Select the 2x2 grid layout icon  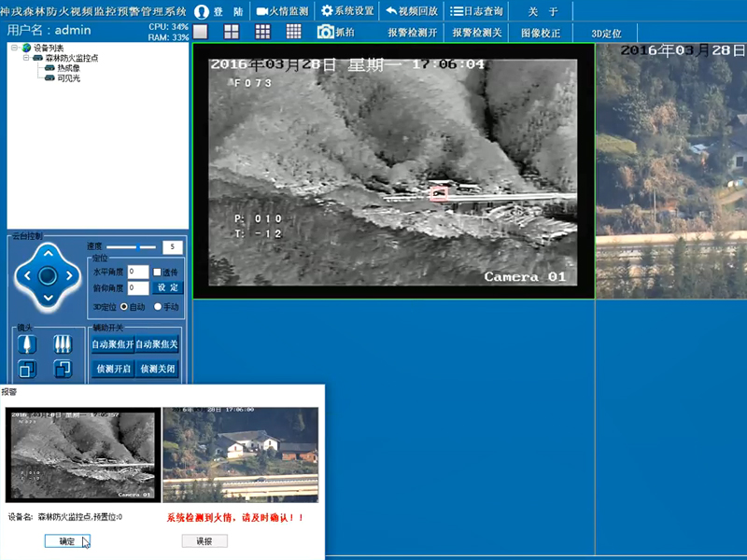click(231, 31)
